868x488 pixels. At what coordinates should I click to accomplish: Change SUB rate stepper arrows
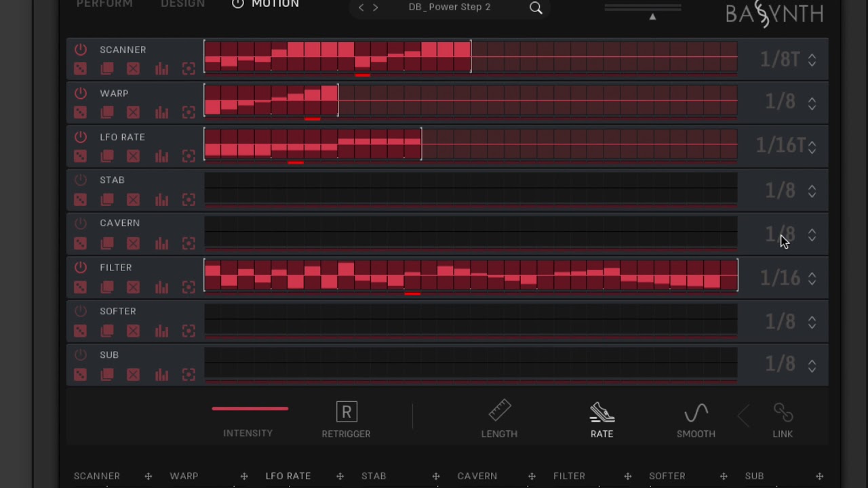pyautogui.click(x=812, y=365)
